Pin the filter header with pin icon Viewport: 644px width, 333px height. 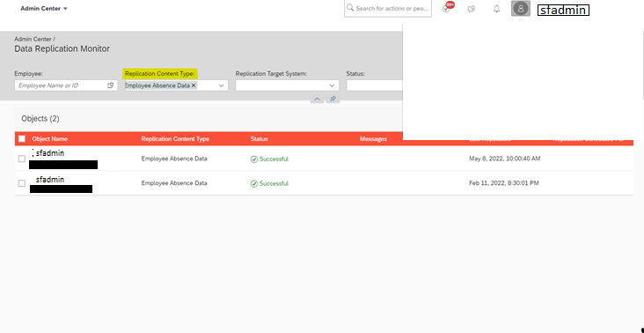333,99
